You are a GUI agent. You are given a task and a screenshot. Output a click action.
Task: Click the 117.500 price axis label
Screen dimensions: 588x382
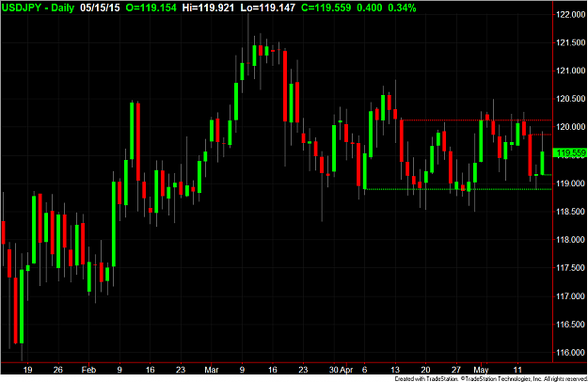pyautogui.click(x=570, y=267)
